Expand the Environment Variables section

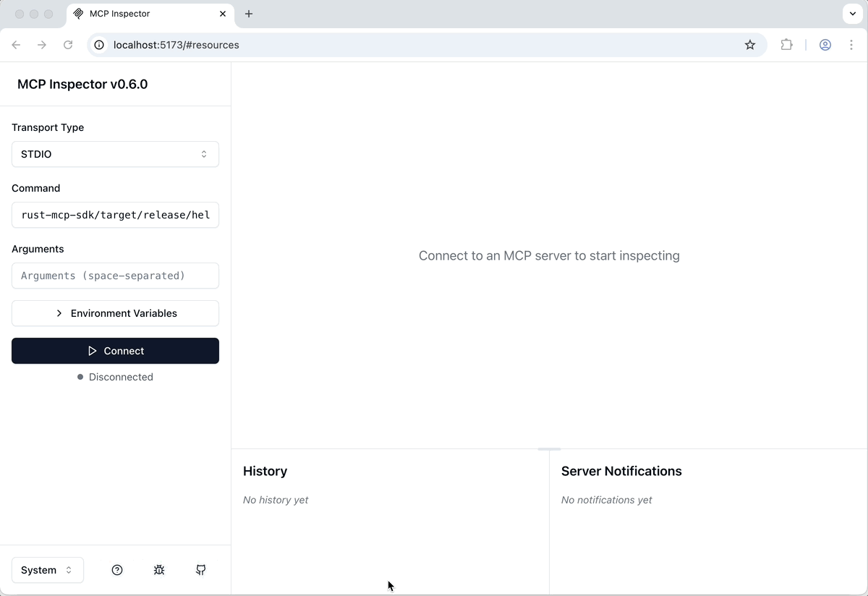[115, 313]
